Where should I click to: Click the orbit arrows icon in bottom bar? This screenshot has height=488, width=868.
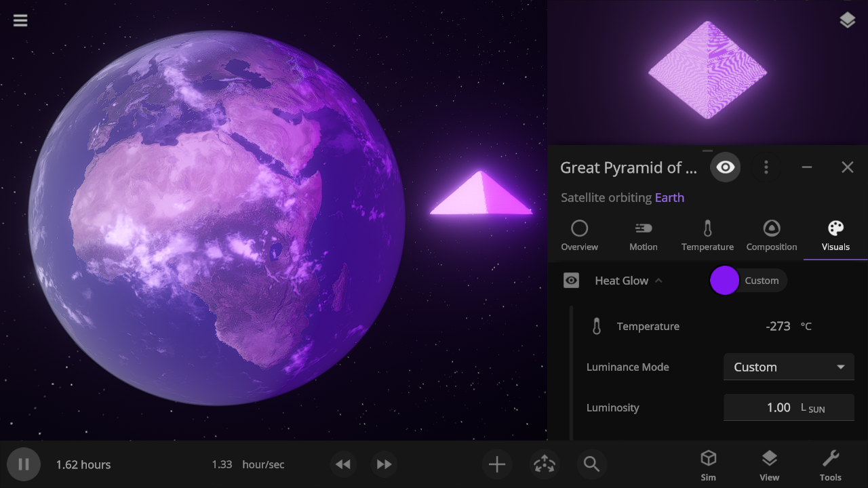click(544, 464)
